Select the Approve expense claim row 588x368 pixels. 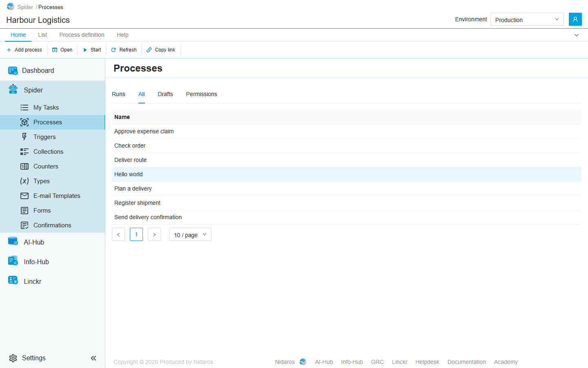click(347, 131)
